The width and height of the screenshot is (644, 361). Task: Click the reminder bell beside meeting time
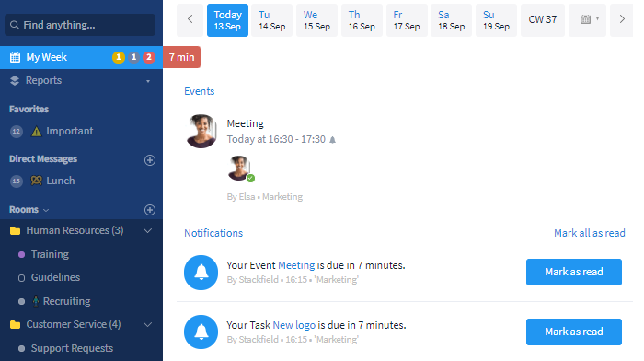(x=333, y=140)
